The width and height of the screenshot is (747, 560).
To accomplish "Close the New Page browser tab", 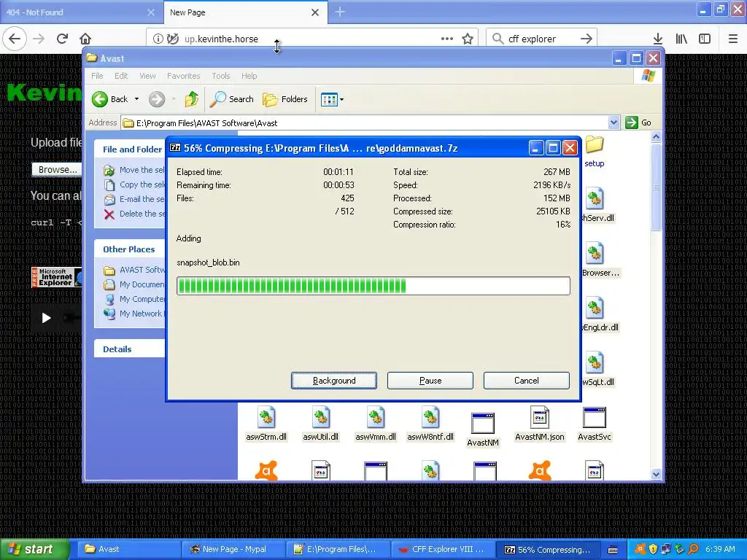I will [315, 12].
